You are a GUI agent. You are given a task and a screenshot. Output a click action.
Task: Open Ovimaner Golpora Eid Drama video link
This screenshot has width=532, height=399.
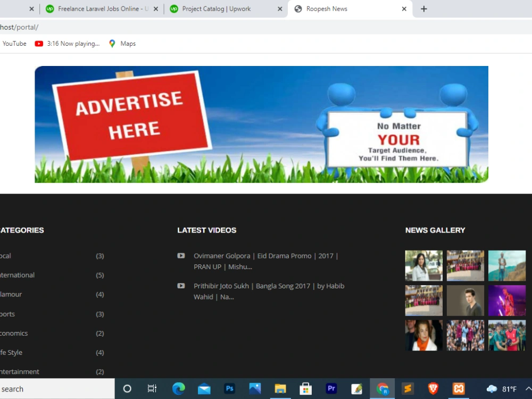click(265, 261)
